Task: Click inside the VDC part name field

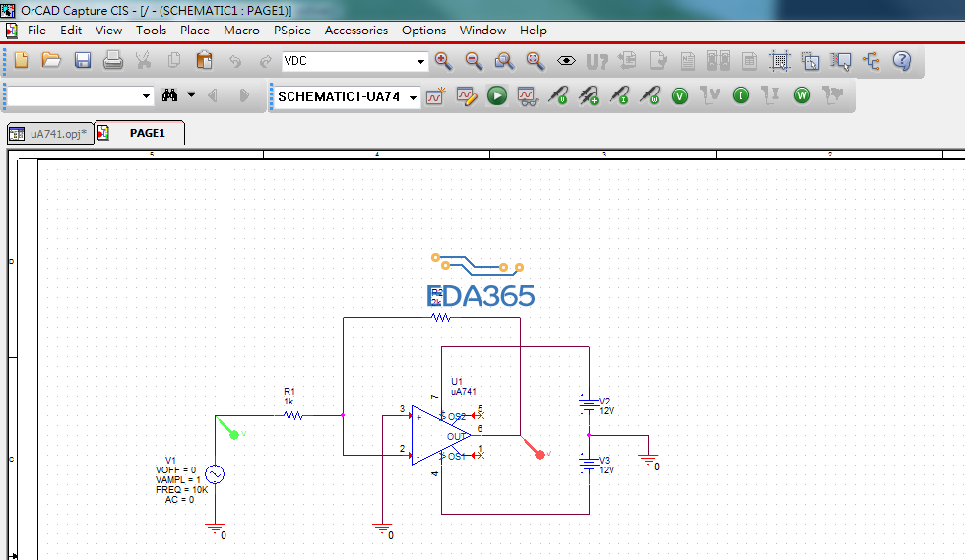Action: [349, 61]
